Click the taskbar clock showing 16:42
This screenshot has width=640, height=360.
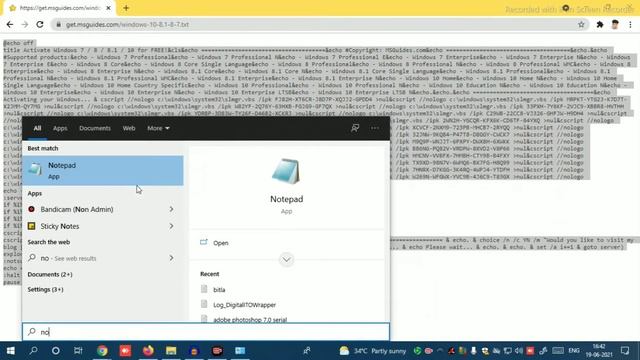click(x=599, y=351)
